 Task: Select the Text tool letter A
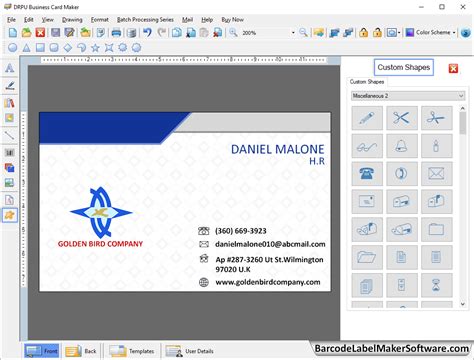point(10,68)
